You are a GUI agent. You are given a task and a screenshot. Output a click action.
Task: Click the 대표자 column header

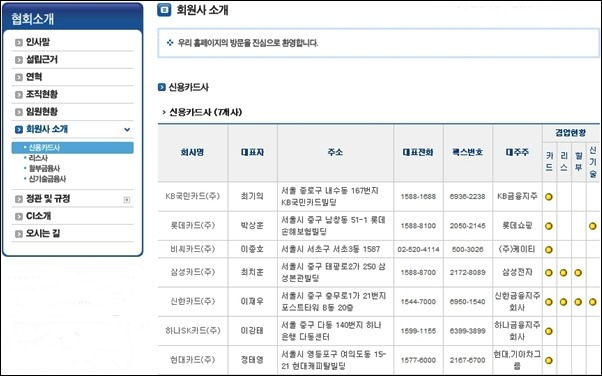(x=252, y=152)
